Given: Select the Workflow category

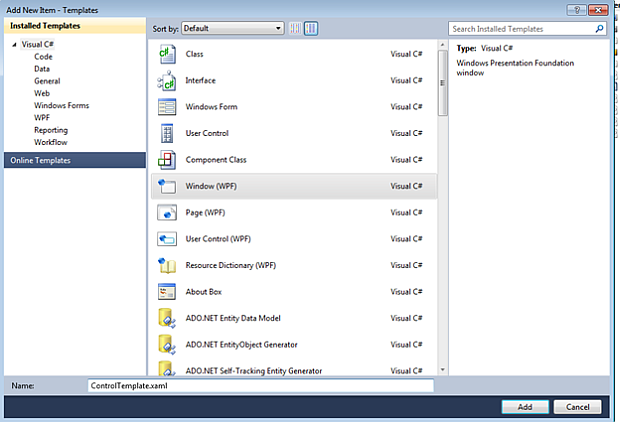Looking at the screenshot, I should 51,142.
